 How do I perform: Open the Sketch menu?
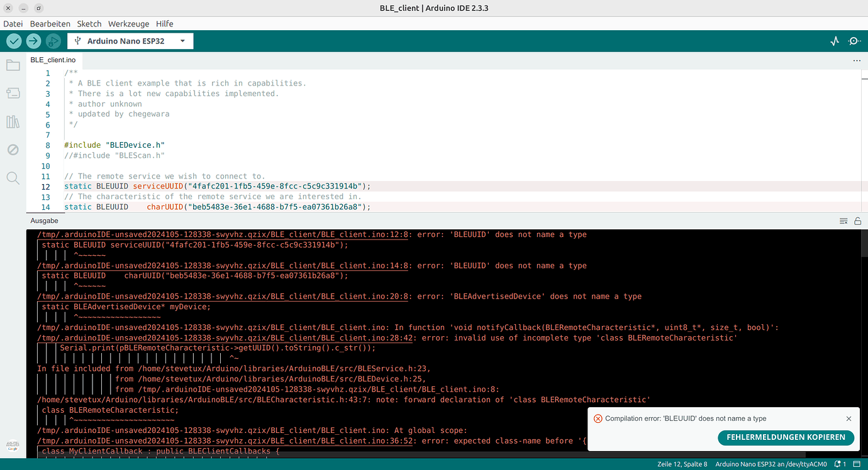(89, 24)
